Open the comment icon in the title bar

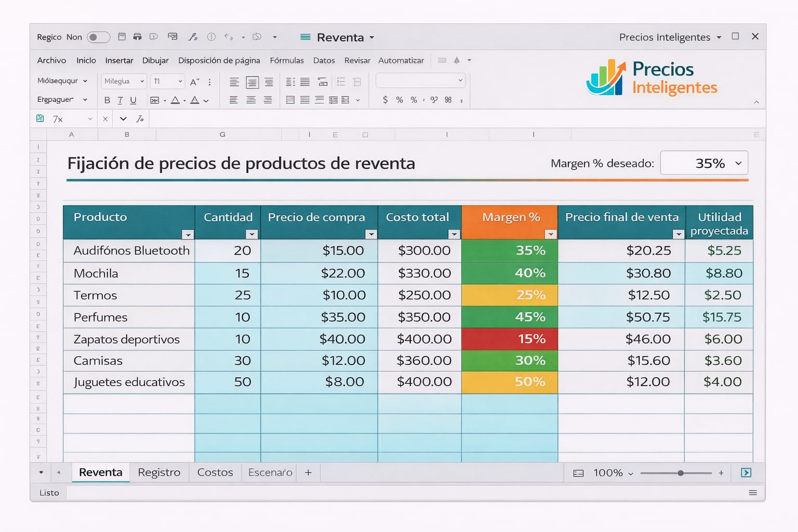(172, 36)
